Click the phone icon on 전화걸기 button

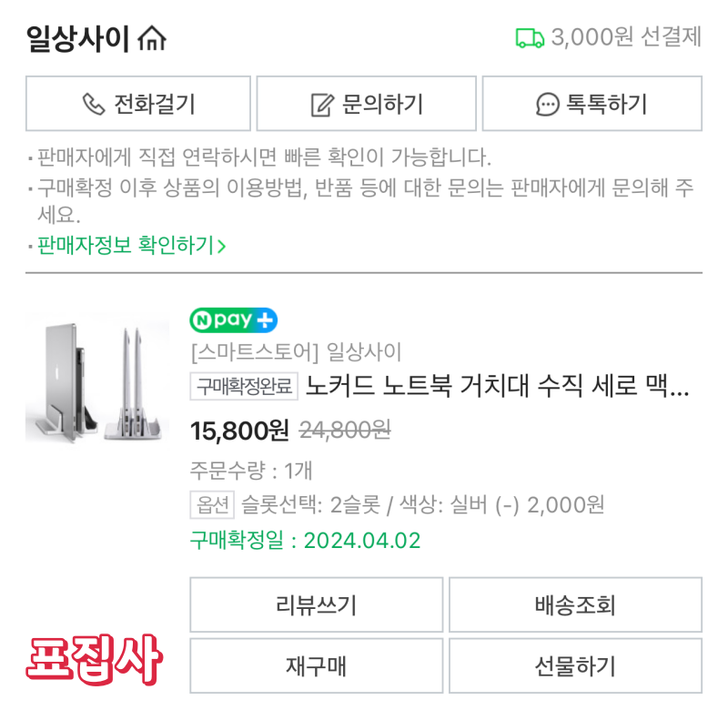pos(94,103)
